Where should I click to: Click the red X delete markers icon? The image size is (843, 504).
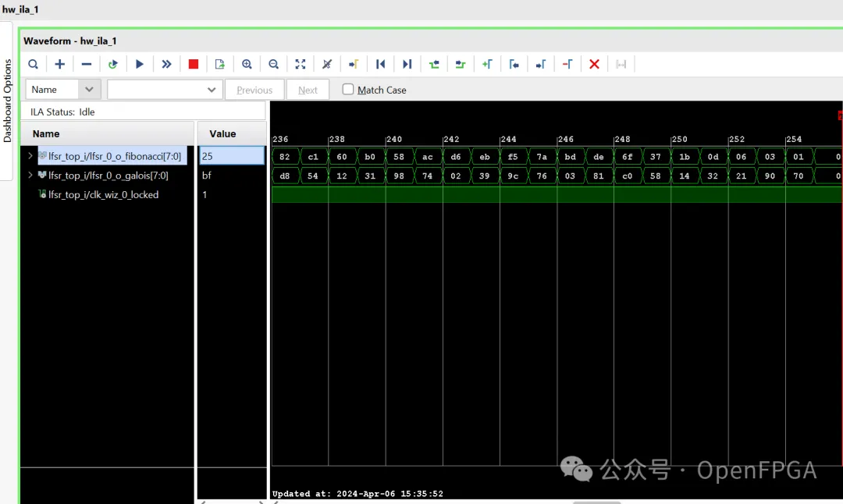[594, 64]
